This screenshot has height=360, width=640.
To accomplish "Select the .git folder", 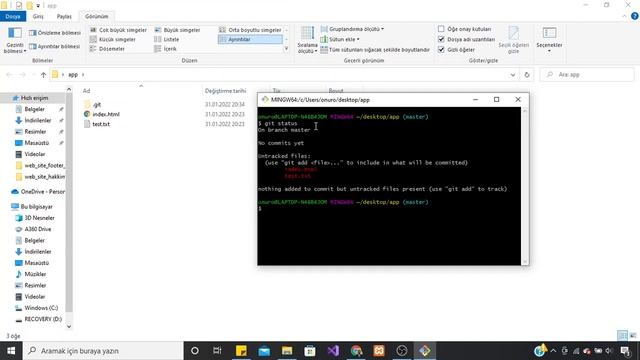I will pos(92,104).
